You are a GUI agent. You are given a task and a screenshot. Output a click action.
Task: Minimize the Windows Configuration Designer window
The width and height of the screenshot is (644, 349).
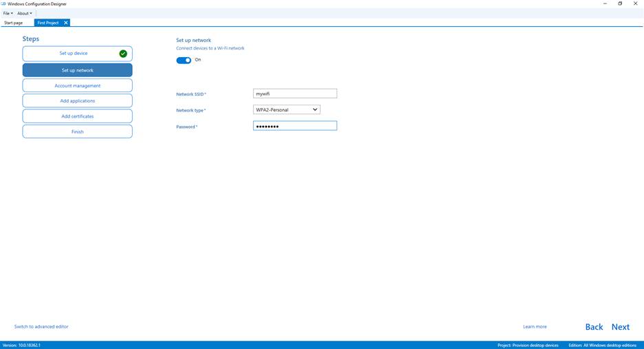(605, 3)
